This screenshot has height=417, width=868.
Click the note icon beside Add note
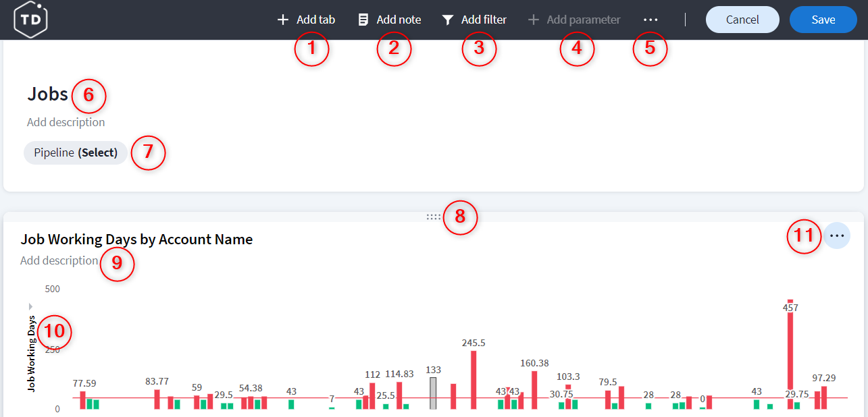pos(363,20)
